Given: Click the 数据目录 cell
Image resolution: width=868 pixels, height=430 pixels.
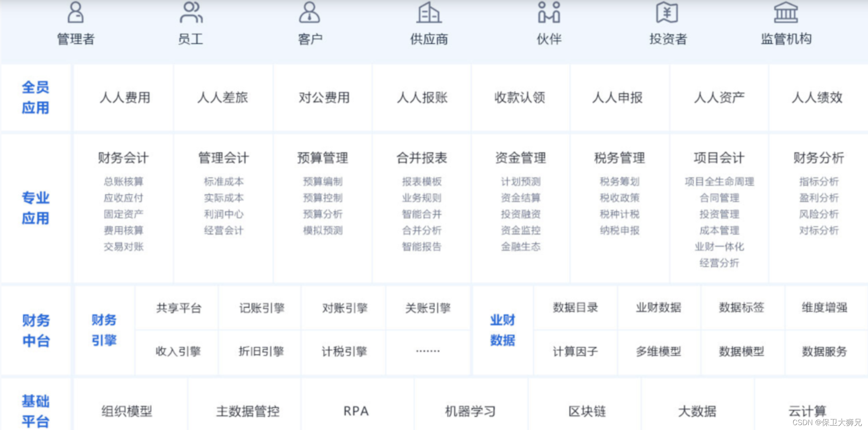Looking at the screenshot, I should point(575,308).
